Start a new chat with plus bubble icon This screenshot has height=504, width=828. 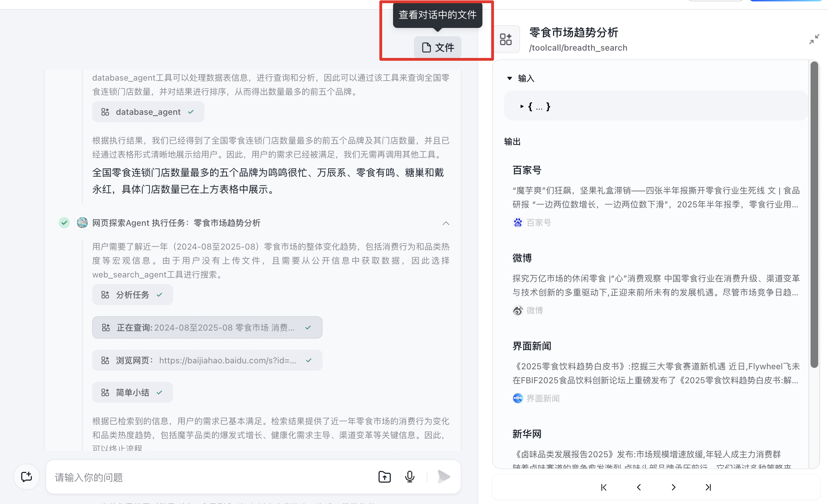(x=27, y=477)
